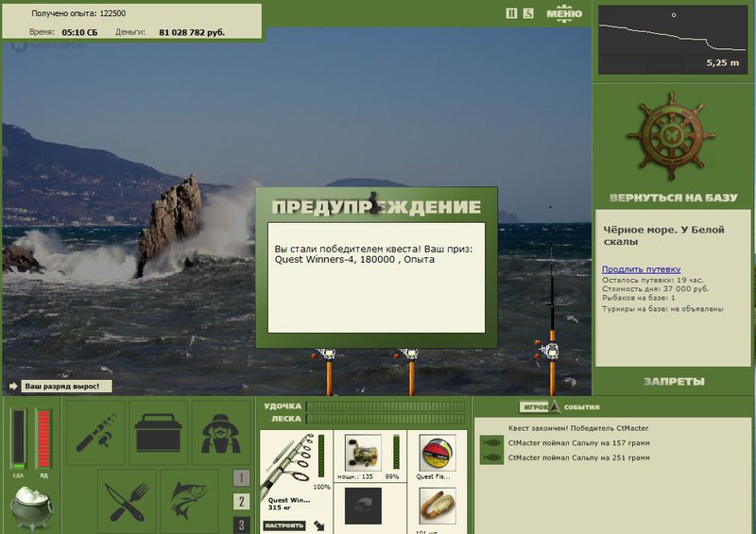Click the ЕДА food level gauge

click(18, 439)
